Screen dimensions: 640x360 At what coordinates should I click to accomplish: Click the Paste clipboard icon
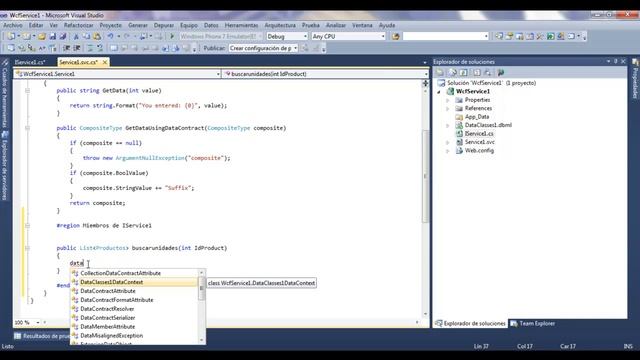(97, 36)
